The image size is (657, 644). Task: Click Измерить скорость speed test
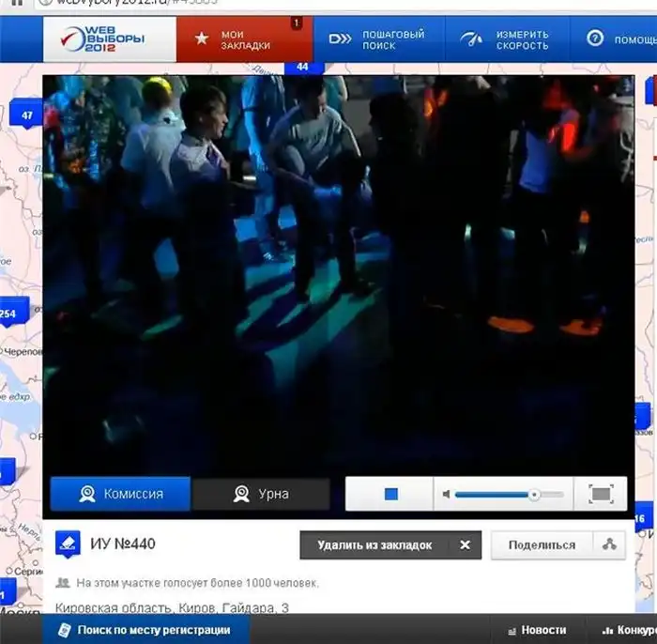tap(507, 39)
